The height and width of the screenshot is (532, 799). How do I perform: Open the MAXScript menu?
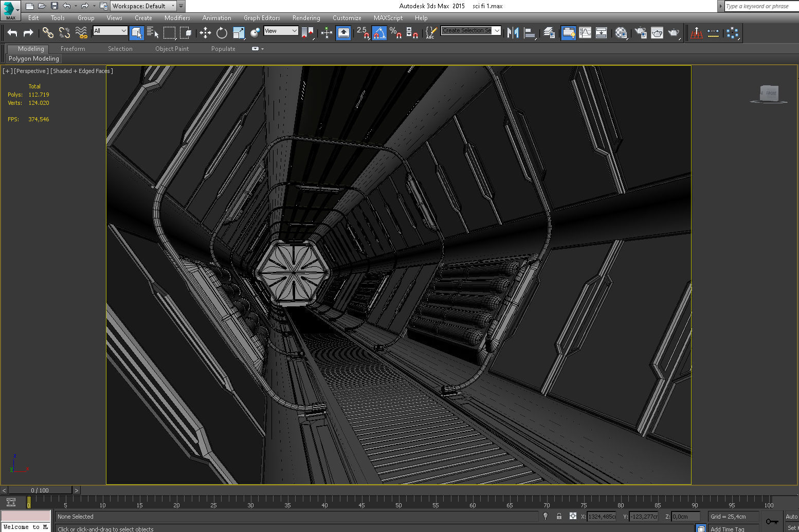coord(388,18)
